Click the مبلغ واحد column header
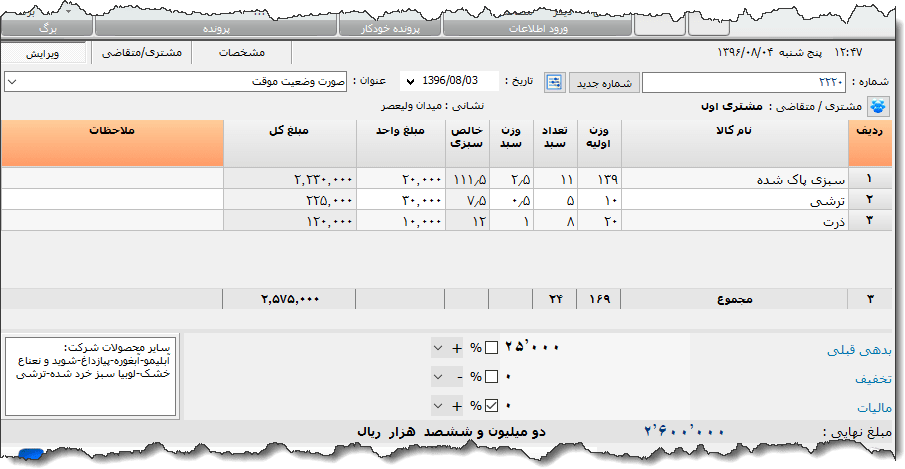 pos(401,143)
